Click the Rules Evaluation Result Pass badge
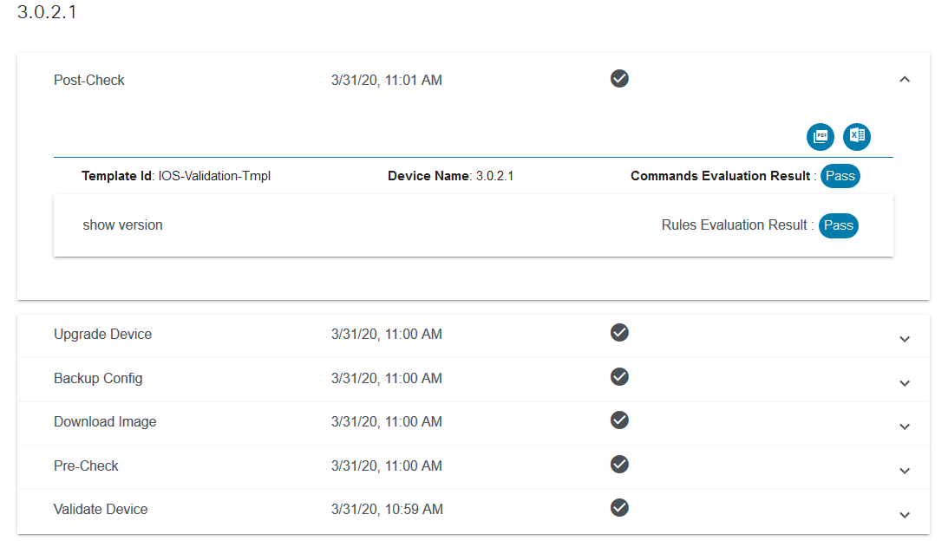This screenshot has height=560, width=948. point(838,225)
